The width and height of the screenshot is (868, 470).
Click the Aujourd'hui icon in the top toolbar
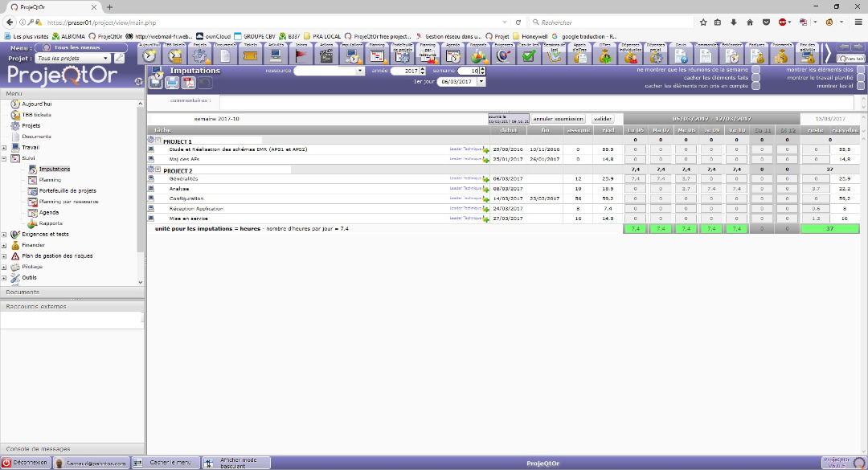tap(149, 55)
